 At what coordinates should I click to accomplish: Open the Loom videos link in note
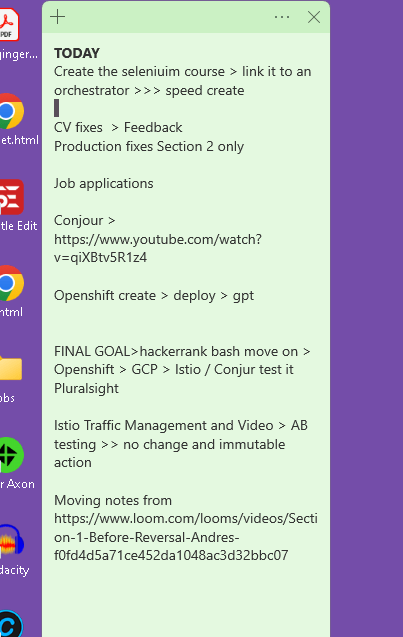pos(186,537)
